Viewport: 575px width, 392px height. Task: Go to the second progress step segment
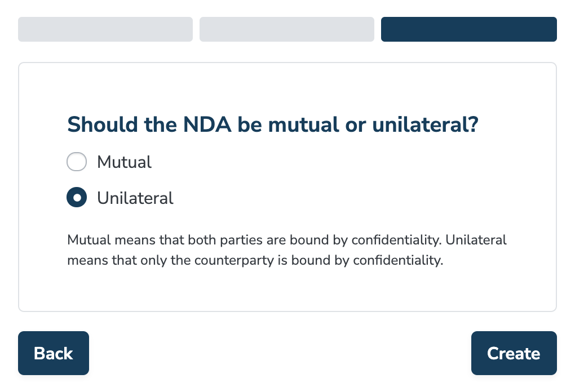tap(287, 29)
